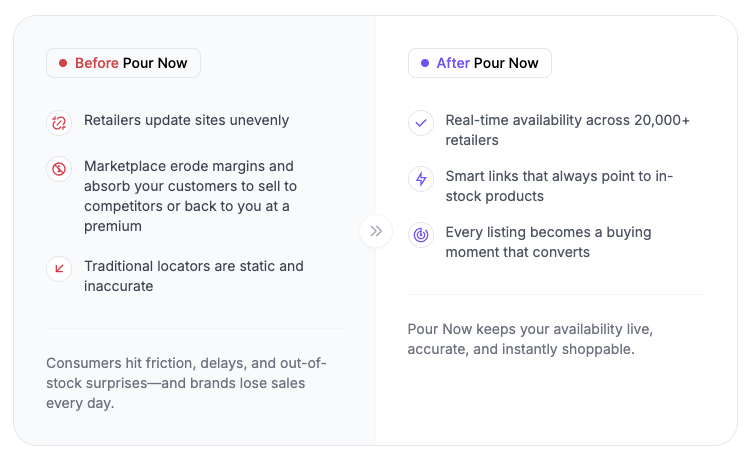The image size is (755, 473).
Task: Click the red no-dollar margin icon
Action: click(x=59, y=168)
